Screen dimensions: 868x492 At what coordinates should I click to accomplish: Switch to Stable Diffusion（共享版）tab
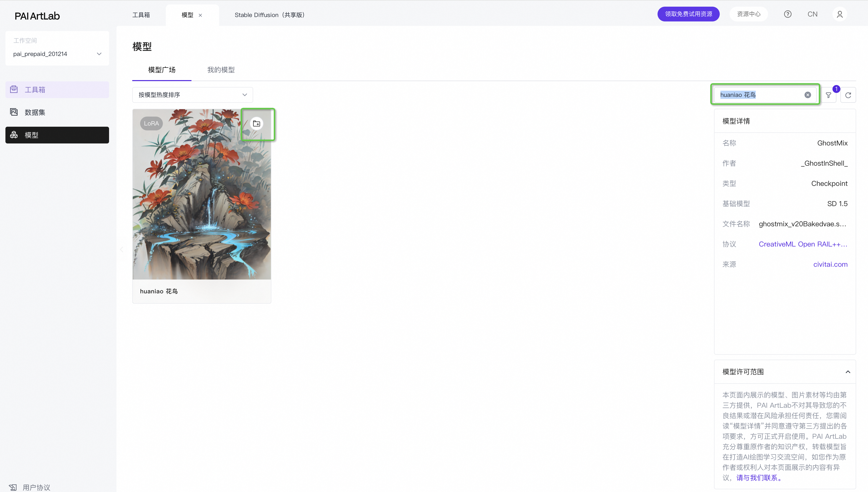(x=269, y=15)
